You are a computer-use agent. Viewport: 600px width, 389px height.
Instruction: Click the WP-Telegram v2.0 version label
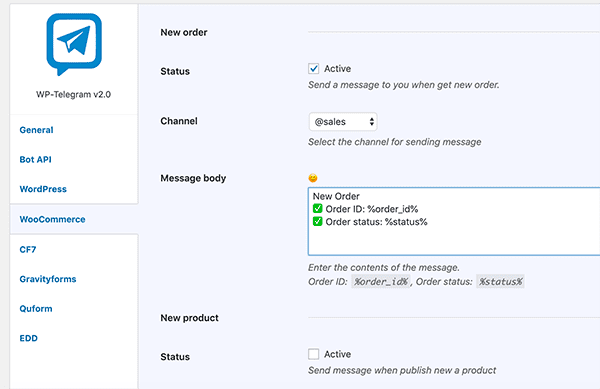point(73,94)
